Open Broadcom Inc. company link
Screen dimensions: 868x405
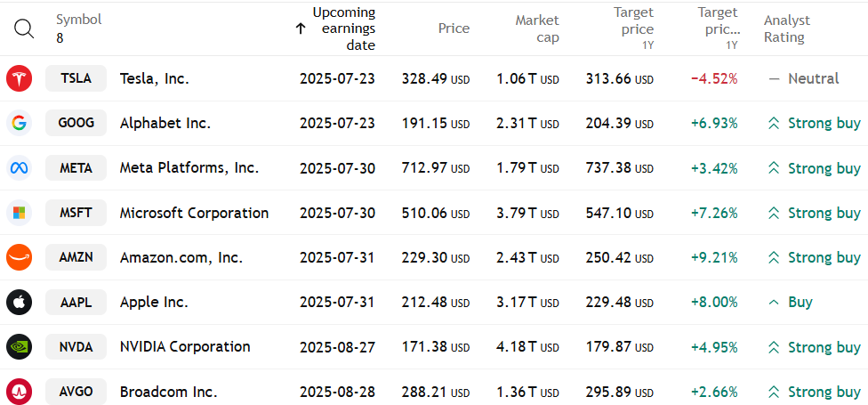point(168,393)
